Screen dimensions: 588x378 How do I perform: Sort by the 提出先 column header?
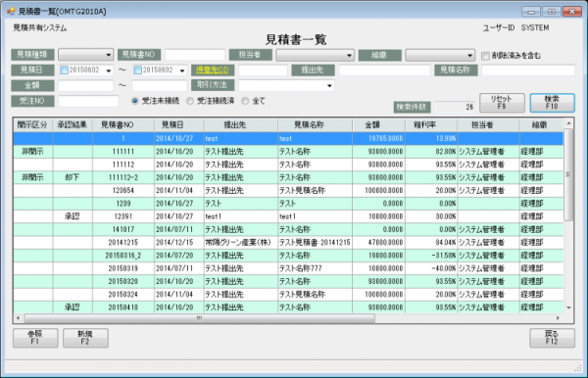pos(241,125)
